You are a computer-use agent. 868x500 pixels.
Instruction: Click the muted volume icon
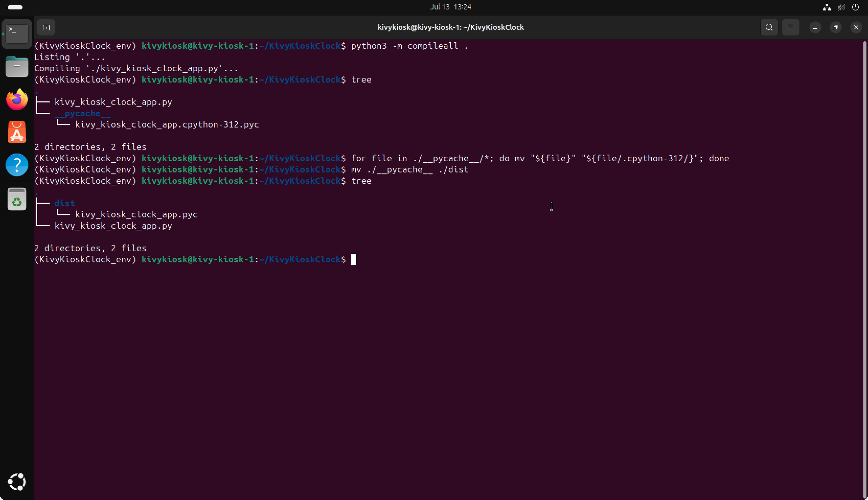841,7
